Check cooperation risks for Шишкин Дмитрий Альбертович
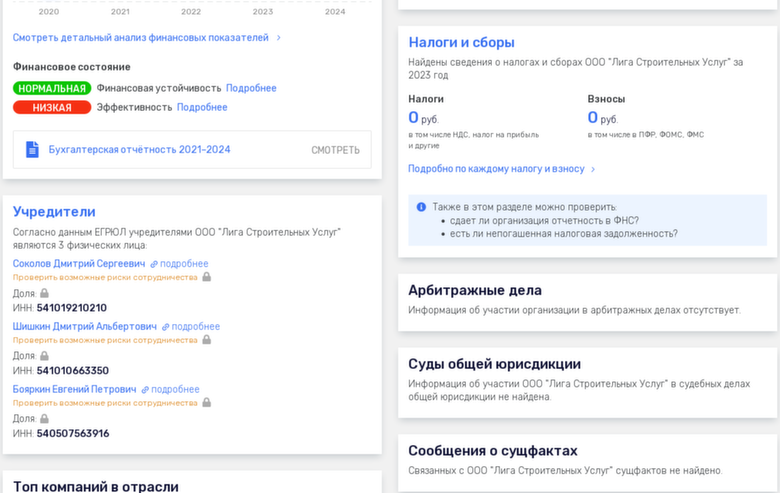The width and height of the screenshot is (780, 493). coord(105,340)
